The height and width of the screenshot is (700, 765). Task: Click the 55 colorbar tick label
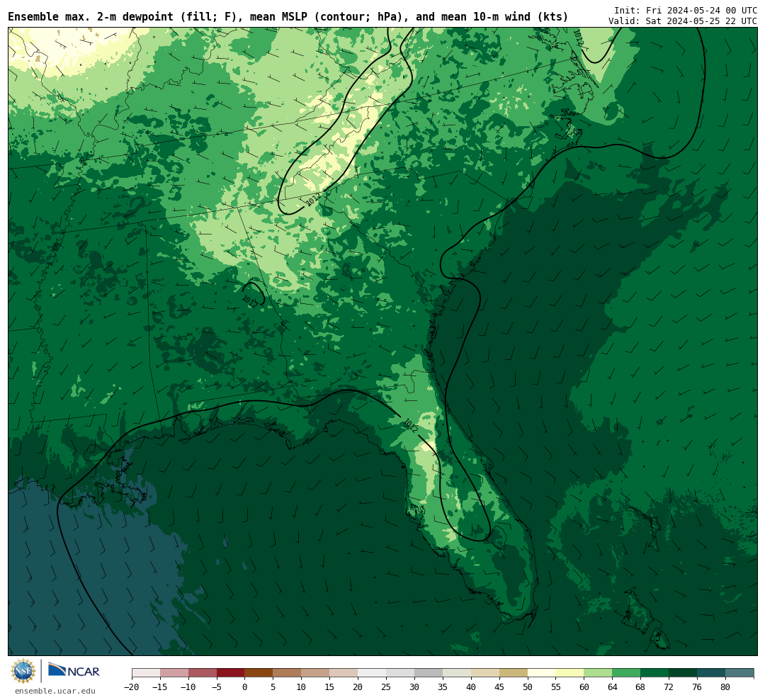pyautogui.click(x=556, y=687)
